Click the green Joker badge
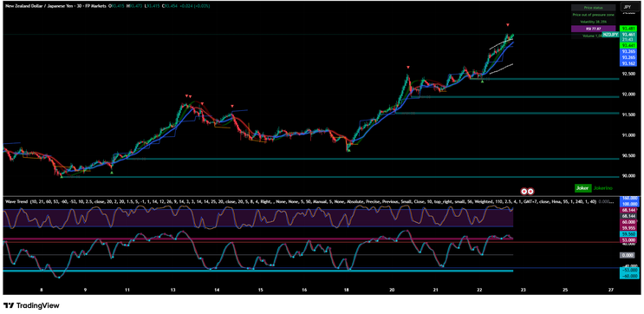 [x=582, y=188]
